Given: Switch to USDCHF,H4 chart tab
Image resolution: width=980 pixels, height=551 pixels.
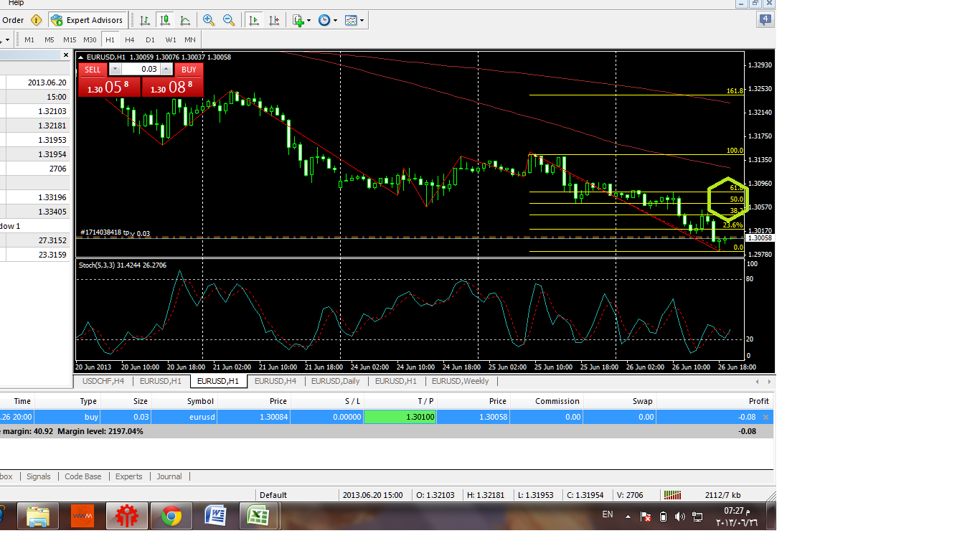Looking at the screenshot, I should [103, 381].
